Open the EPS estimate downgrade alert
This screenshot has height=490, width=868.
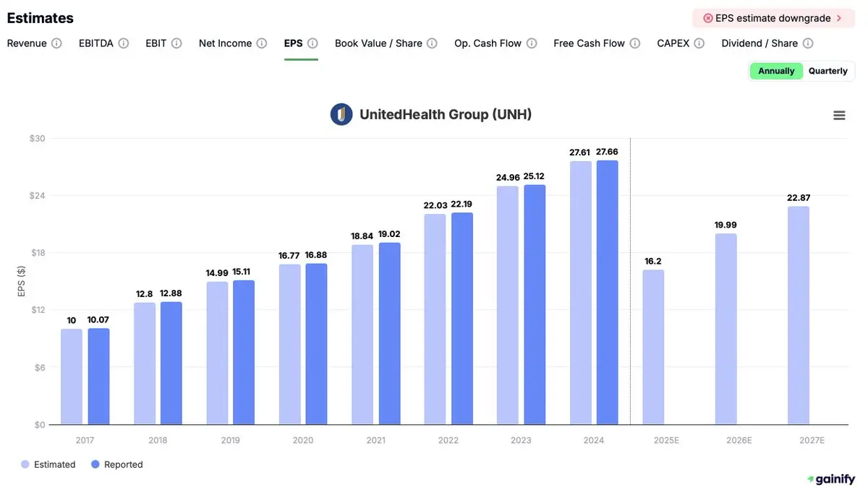pyautogui.click(x=773, y=18)
